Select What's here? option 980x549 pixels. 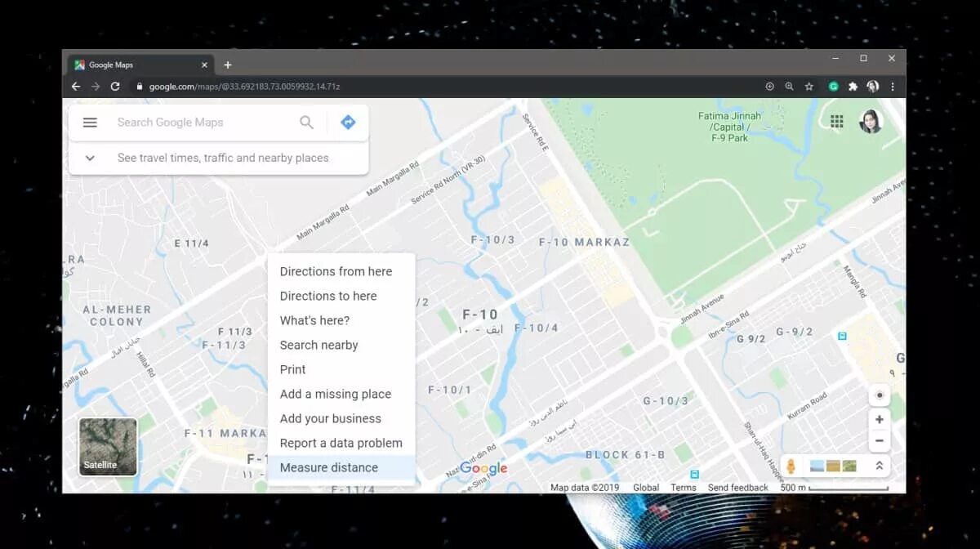(341, 320)
